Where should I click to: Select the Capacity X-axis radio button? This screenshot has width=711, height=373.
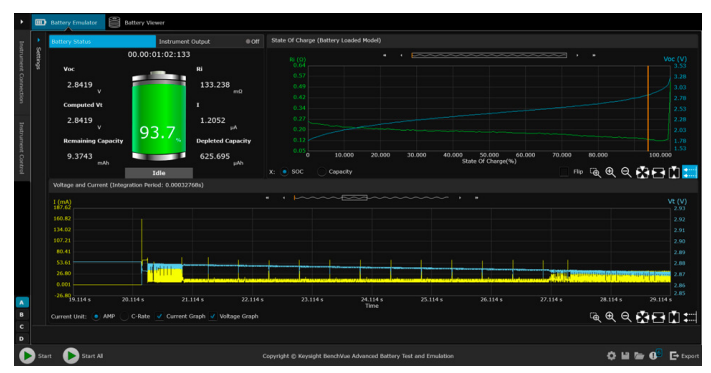(x=321, y=172)
